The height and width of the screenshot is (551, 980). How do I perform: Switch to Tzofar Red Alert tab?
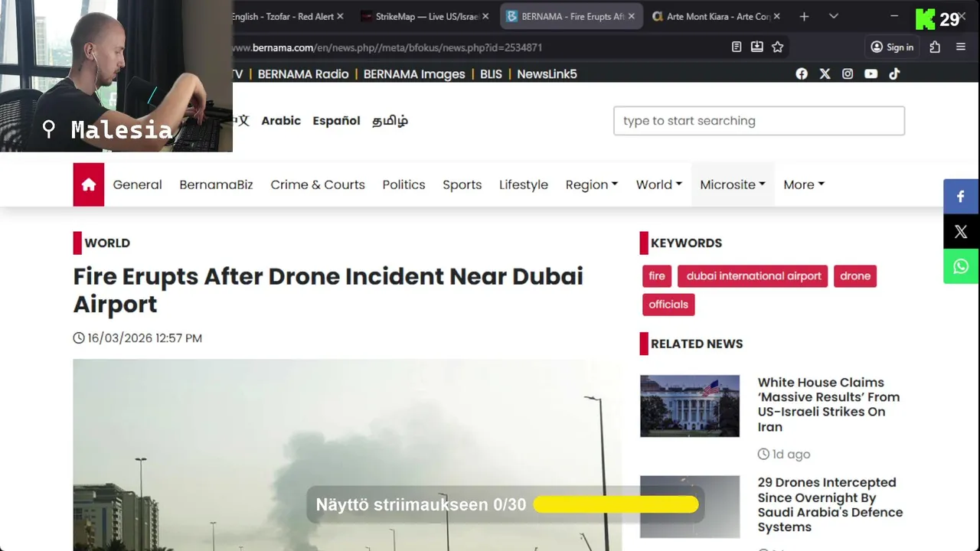[x=283, y=16]
